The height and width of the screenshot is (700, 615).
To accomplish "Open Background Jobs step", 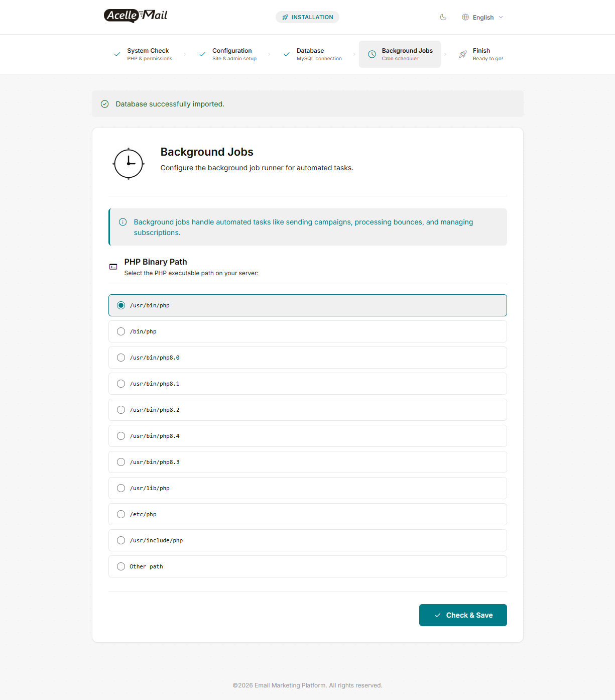I will pyautogui.click(x=400, y=54).
